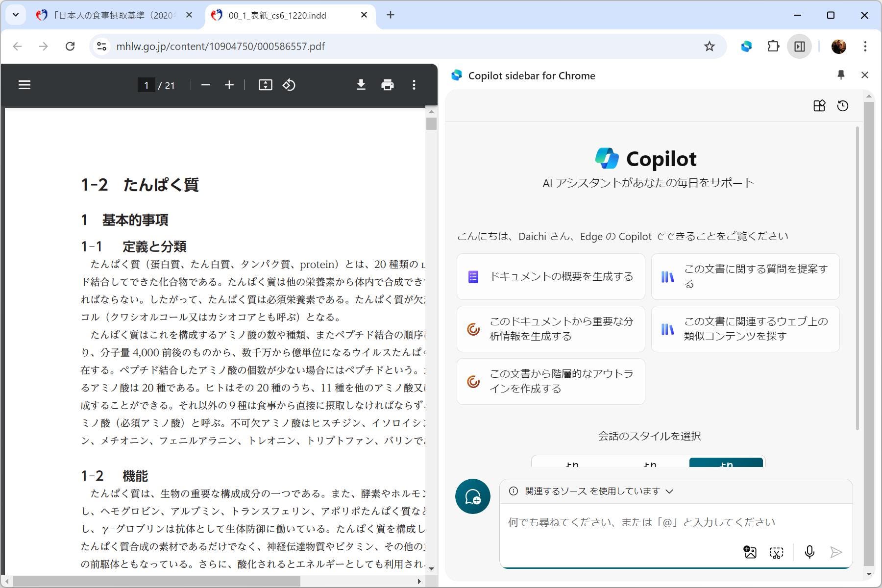Click the PDF horizontal scrollbar thumb

tap(156, 581)
